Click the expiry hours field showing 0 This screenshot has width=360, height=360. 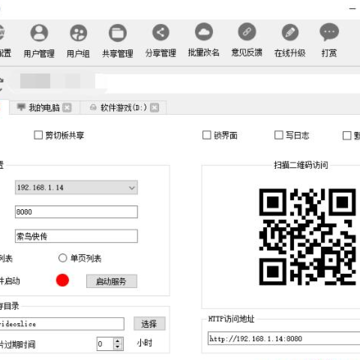105,344
